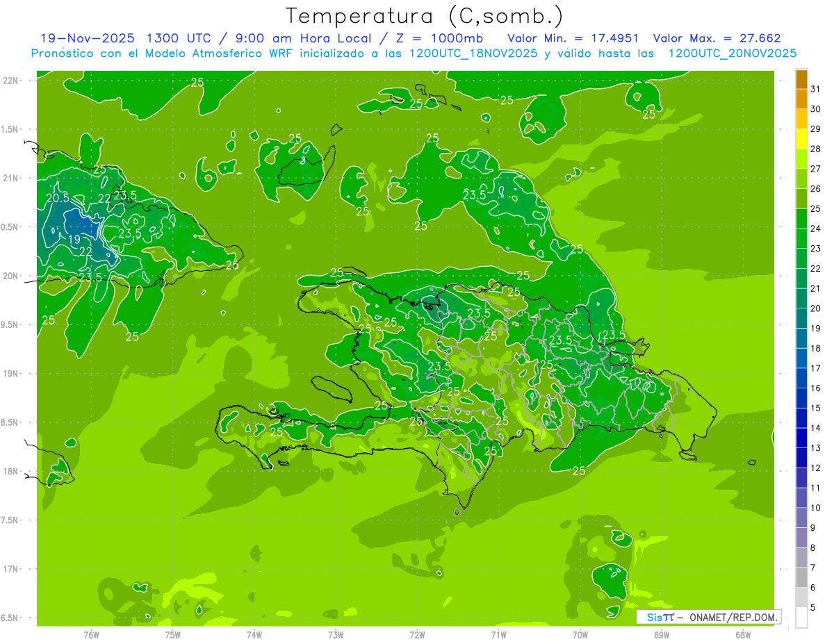Viewport: 834px width, 644px height.
Task: Click the '69W' longitude axis label
Action: click(662, 635)
